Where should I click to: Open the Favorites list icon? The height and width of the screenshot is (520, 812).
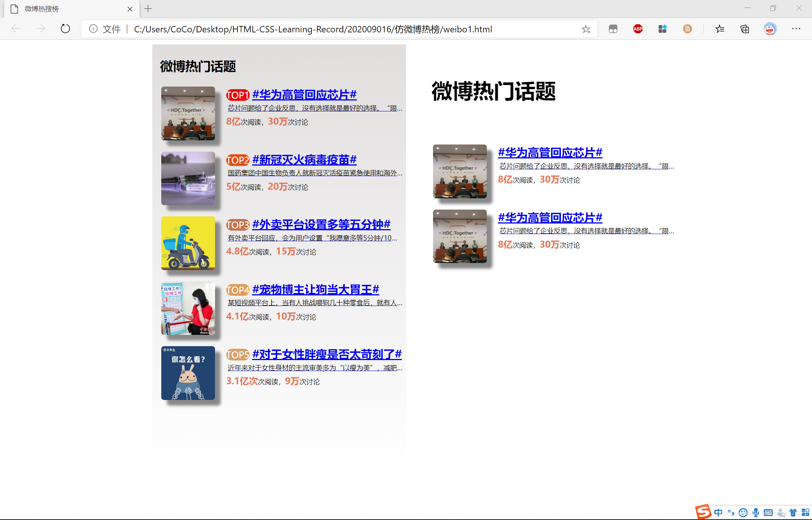[x=720, y=29]
